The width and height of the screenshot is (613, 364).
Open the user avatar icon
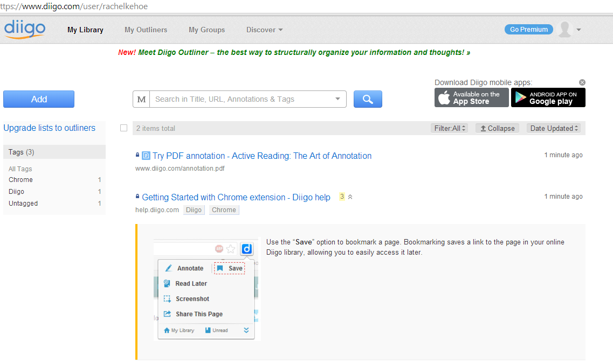[565, 29]
